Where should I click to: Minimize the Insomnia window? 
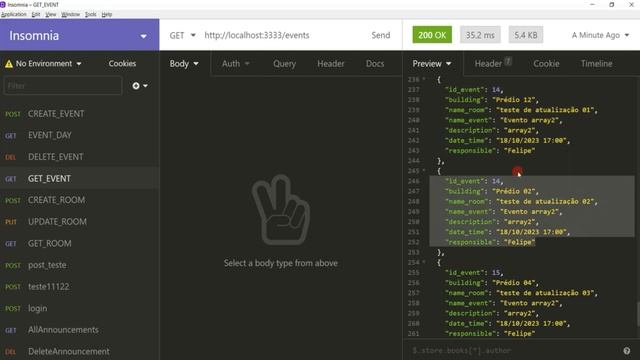(592, 4)
